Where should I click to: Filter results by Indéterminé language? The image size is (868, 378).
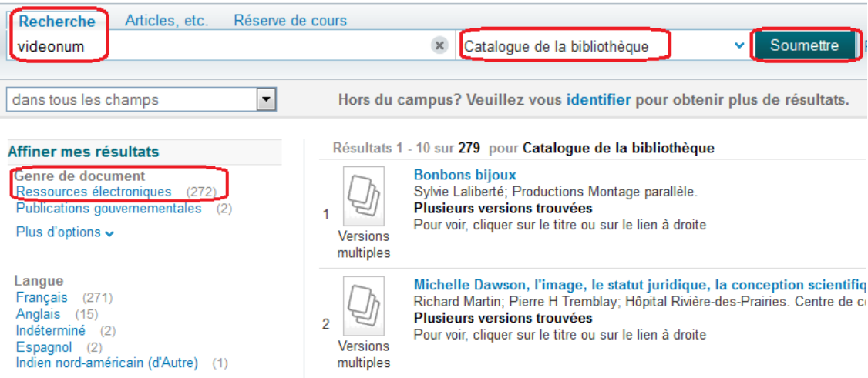point(51,330)
